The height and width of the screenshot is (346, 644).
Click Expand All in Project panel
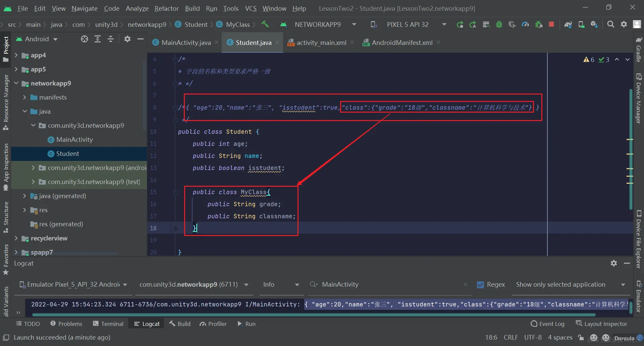98,39
